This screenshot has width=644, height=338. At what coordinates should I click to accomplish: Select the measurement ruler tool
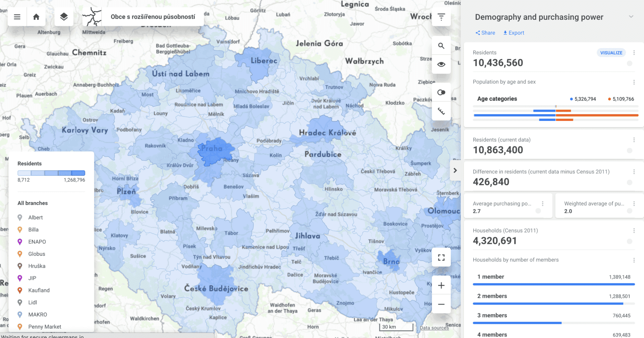click(x=441, y=111)
